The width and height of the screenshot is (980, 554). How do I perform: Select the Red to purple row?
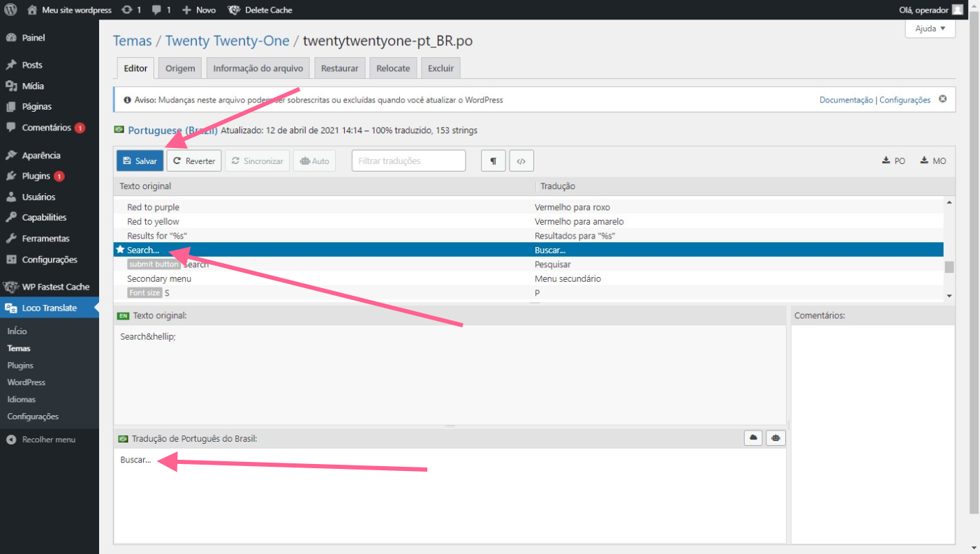coord(528,207)
